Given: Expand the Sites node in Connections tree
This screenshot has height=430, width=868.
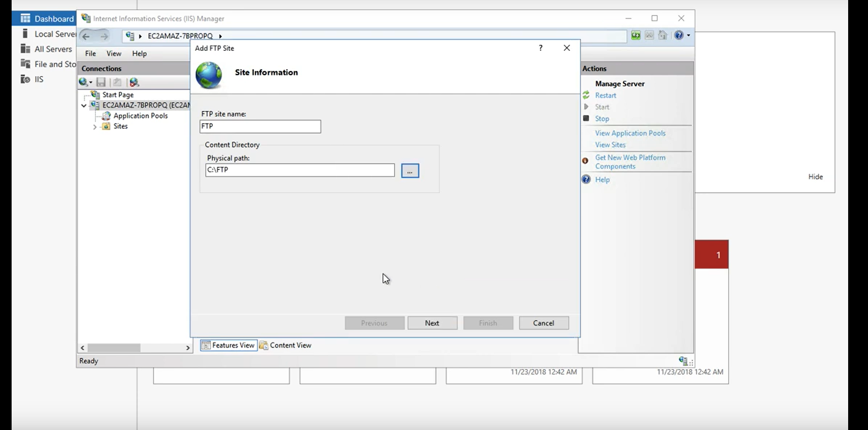Looking at the screenshot, I should [x=95, y=126].
